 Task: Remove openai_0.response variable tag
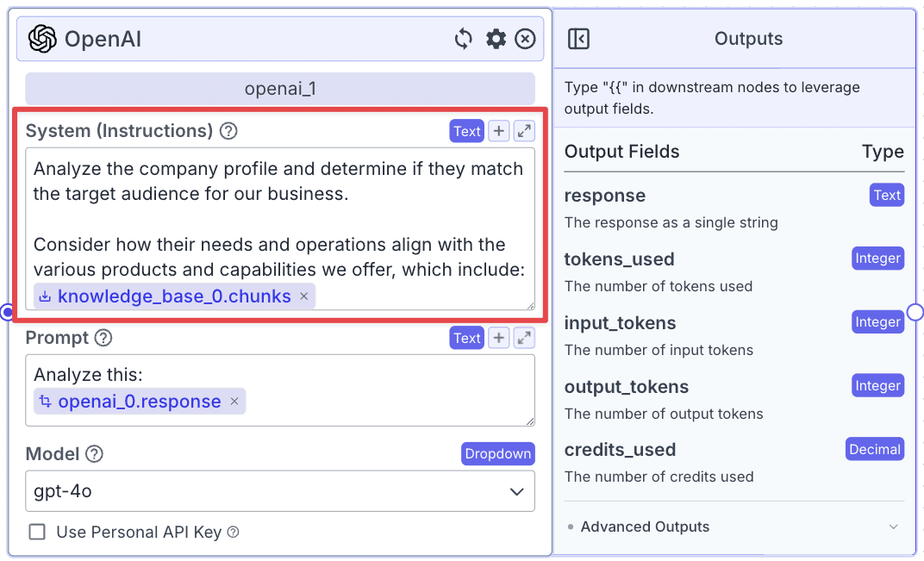(234, 402)
